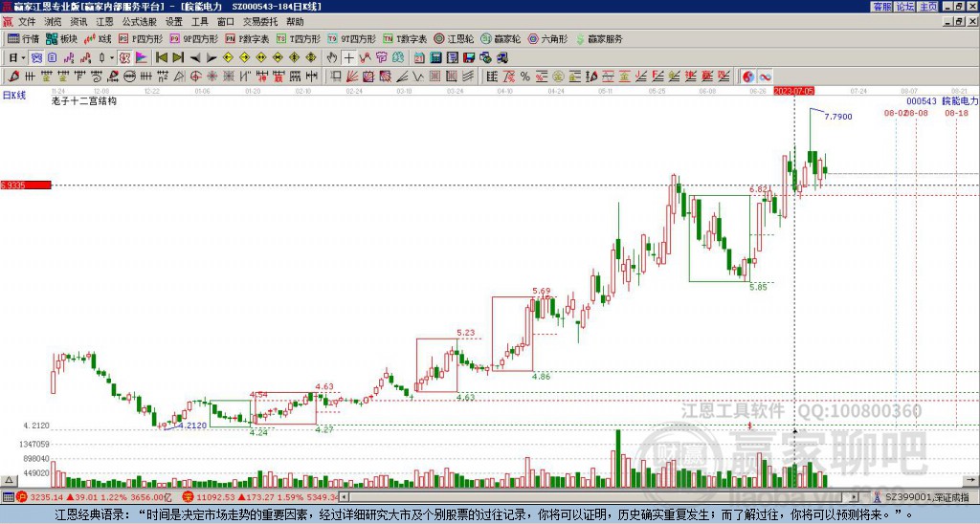Toggle the infinity loop icon
The height and width of the screenshot is (524, 980).
coord(765,76)
